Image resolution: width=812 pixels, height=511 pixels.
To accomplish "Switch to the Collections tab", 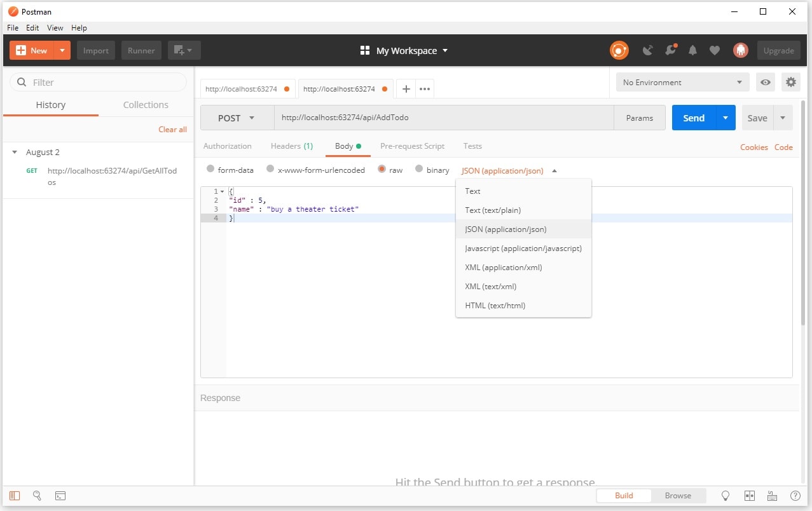I will [146, 105].
